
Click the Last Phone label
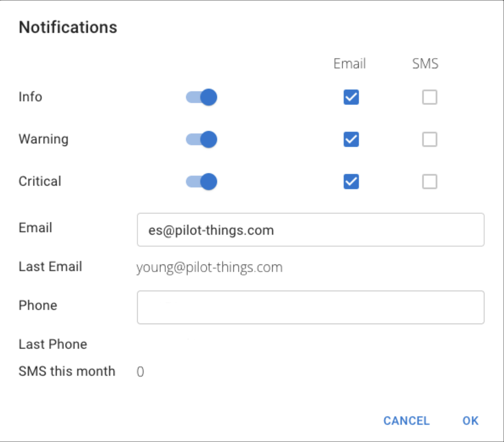point(53,344)
